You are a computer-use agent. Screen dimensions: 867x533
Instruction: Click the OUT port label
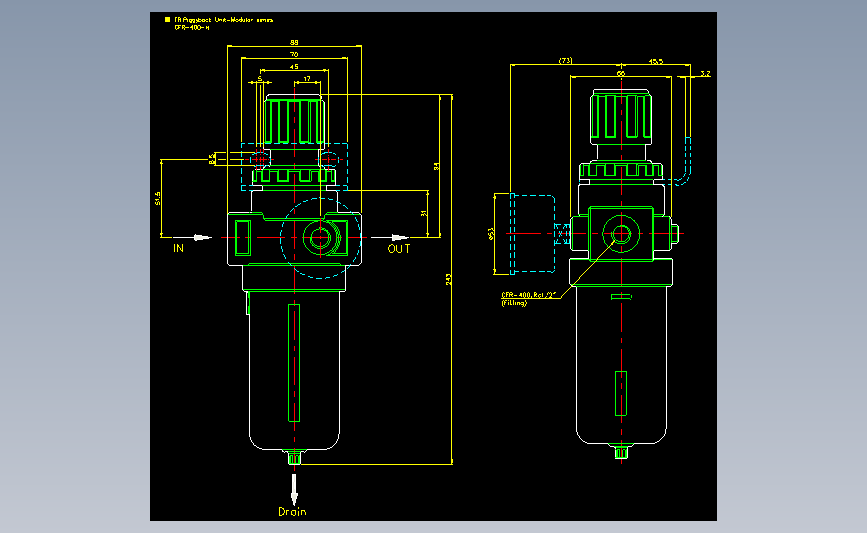(x=399, y=249)
